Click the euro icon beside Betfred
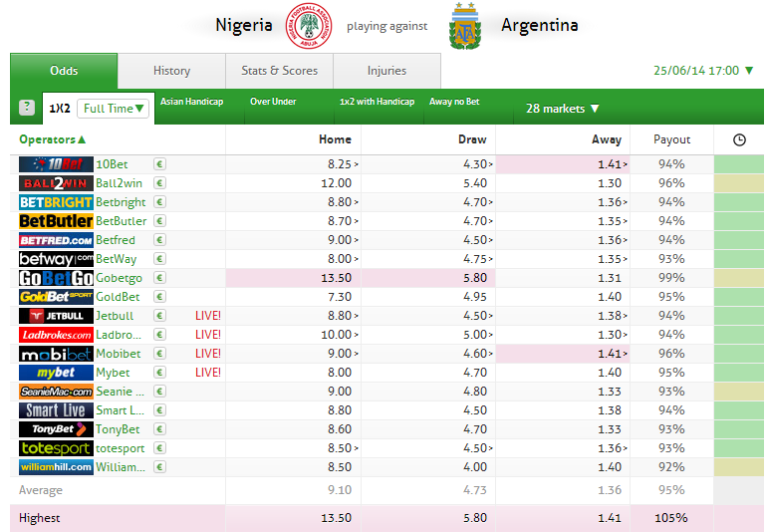Screen dimensions: 769x532 tap(159, 240)
